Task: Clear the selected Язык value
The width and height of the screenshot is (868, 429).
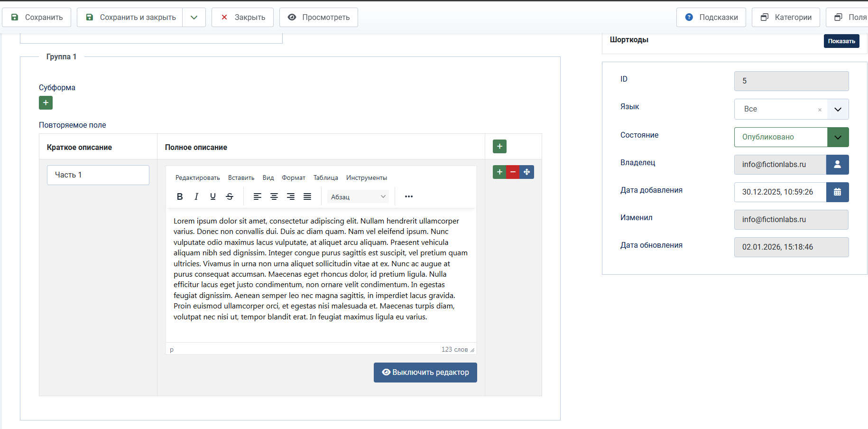Action: (820, 110)
